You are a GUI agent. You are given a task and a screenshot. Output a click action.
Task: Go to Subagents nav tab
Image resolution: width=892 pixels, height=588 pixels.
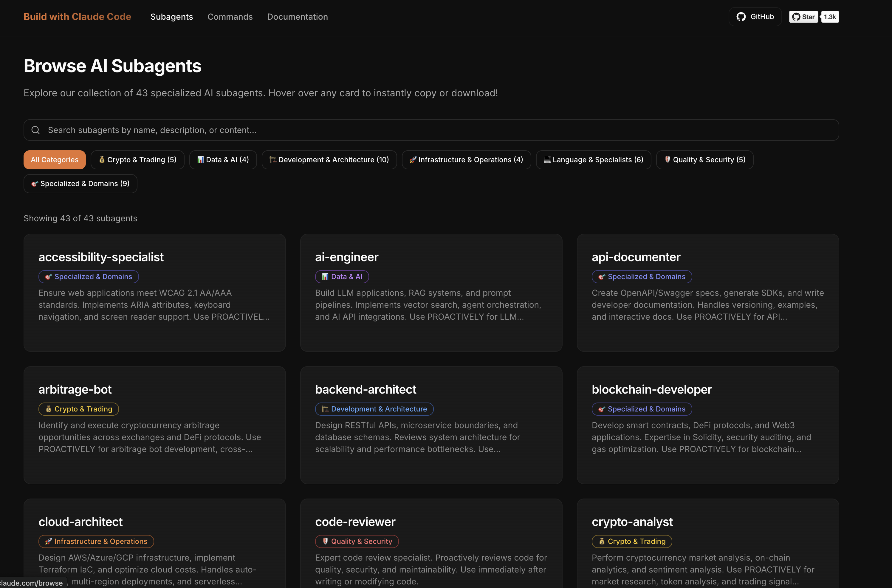(171, 17)
